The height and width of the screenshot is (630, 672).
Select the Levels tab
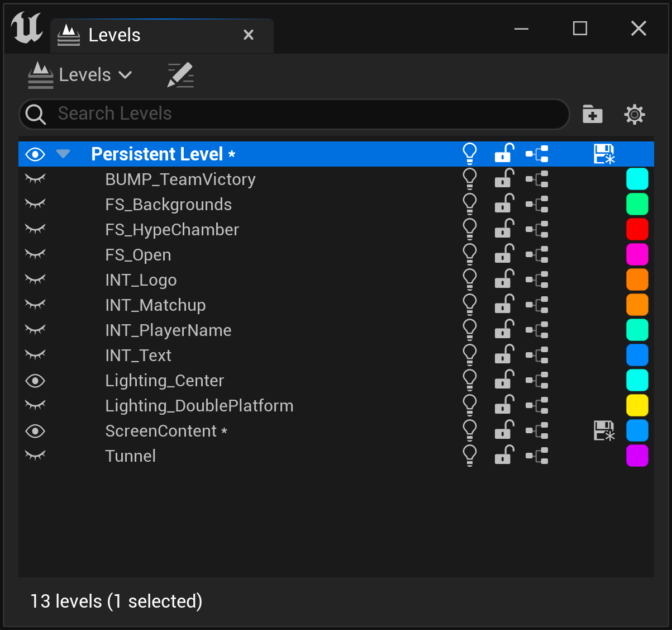click(x=115, y=35)
